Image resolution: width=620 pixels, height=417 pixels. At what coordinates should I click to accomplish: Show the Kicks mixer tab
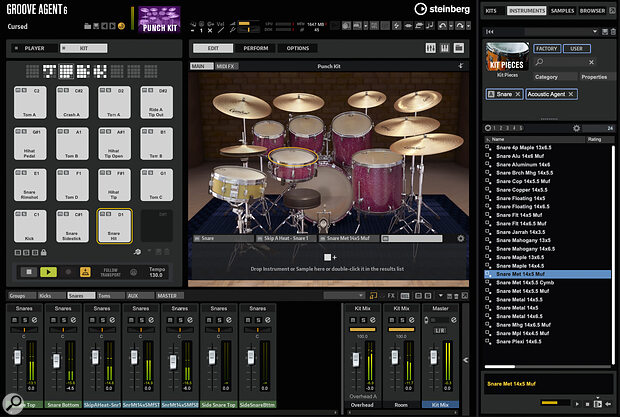pyautogui.click(x=51, y=296)
